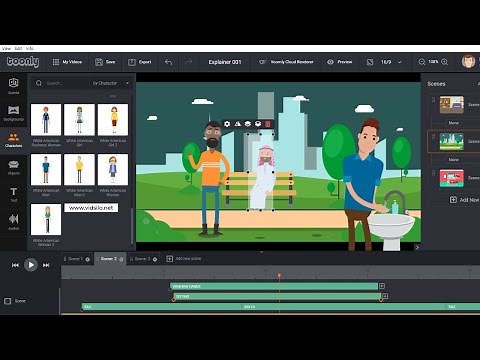Select White American Woman character thumbnail
This screenshot has width=480, height=360.
(x=113, y=169)
